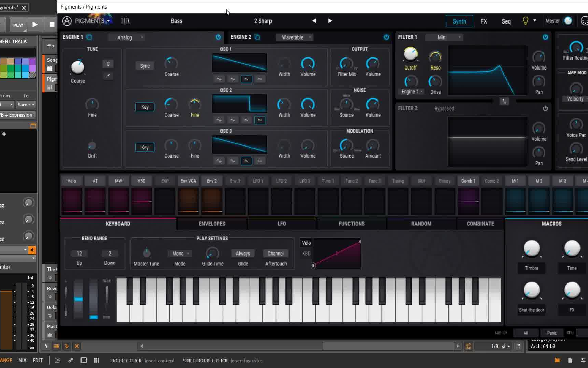Click the orange speaker icon in host
This screenshot has height=368, width=588.
click(32, 250)
